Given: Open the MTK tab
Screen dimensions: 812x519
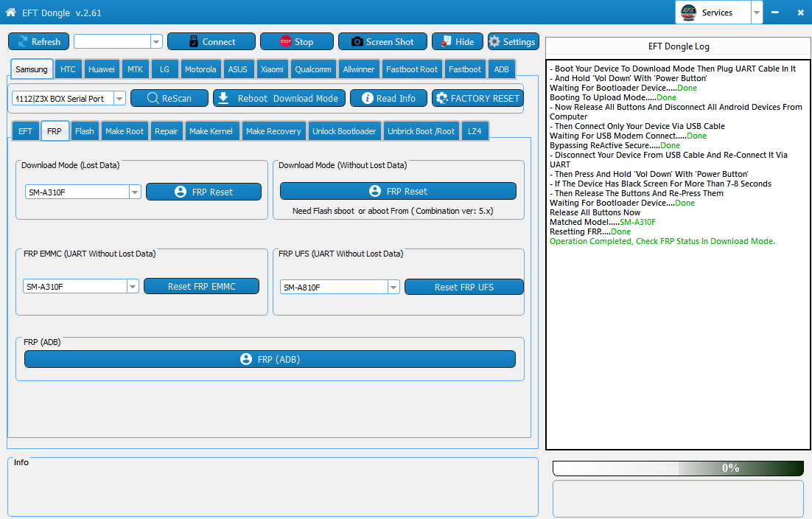Looking at the screenshot, I should (x=135, y=69).
